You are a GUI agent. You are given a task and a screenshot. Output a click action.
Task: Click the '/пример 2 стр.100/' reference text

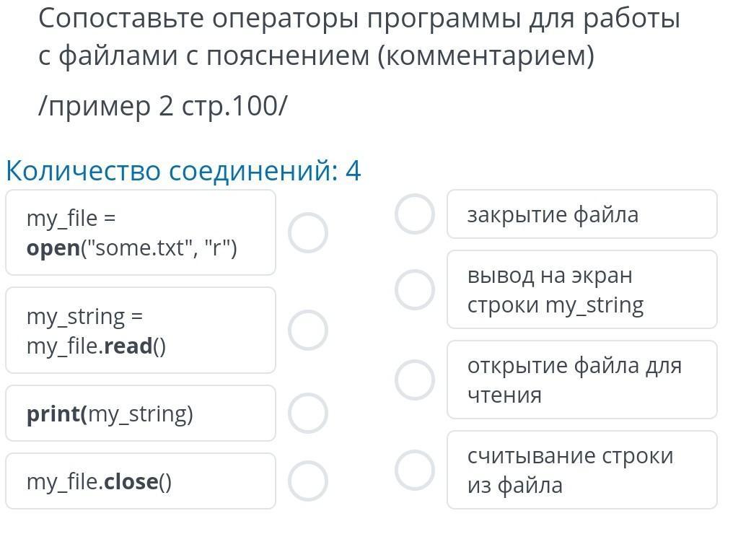tap(163, 106)
